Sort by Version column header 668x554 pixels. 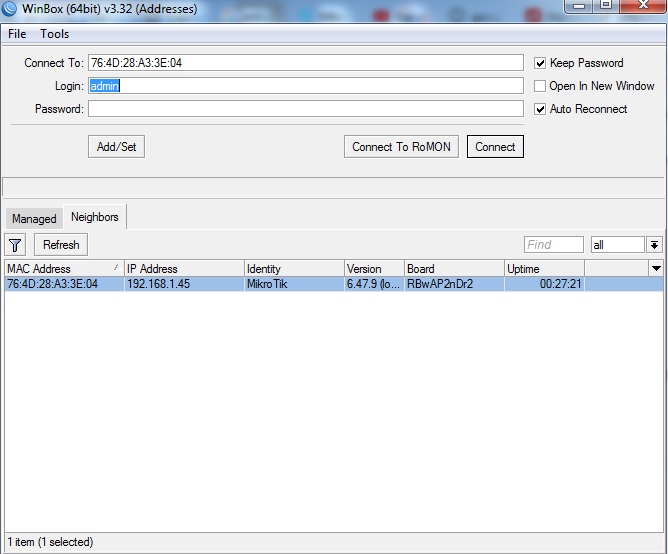pos(374,268)
